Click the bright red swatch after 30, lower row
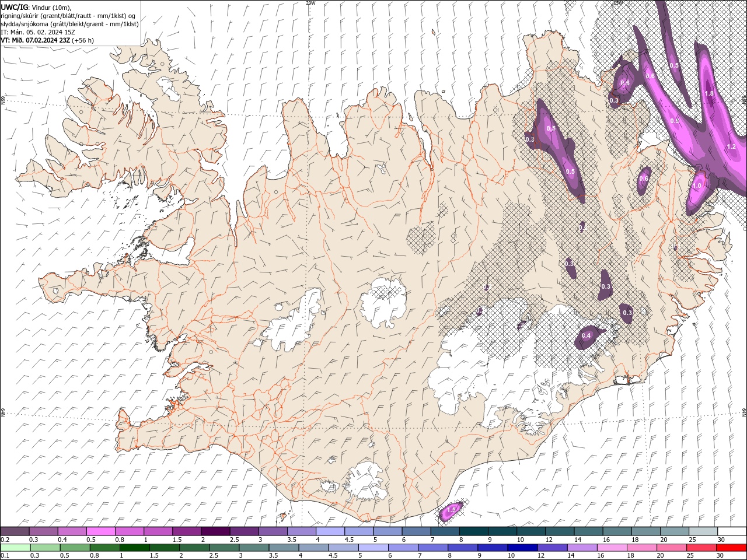Viewport: 747px width, 560px height. click(731, 548)
